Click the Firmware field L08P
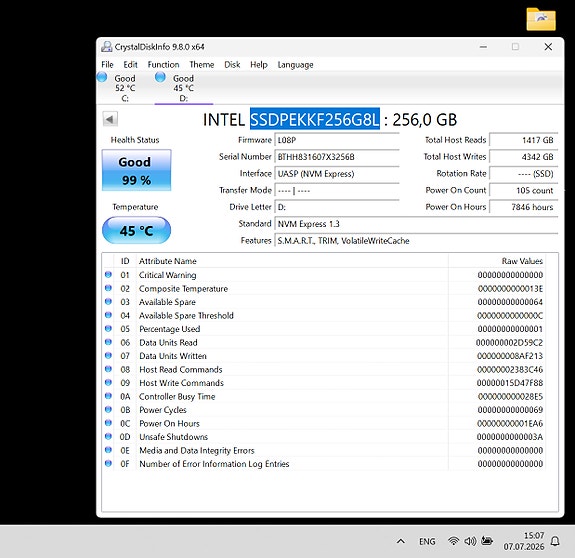The image size is (575, 558). click(x=337, y=140)
